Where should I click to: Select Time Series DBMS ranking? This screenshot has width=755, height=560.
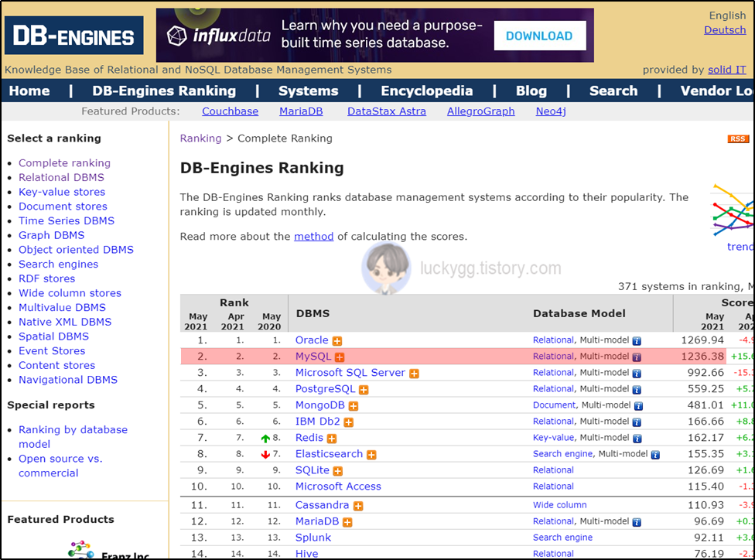pyautogui.click(x=67, y=220)
